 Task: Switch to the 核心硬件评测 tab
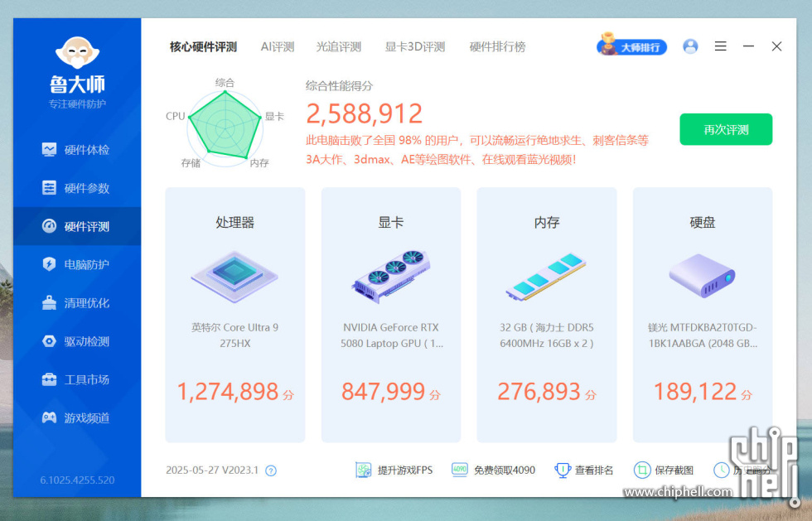(204, 47)
